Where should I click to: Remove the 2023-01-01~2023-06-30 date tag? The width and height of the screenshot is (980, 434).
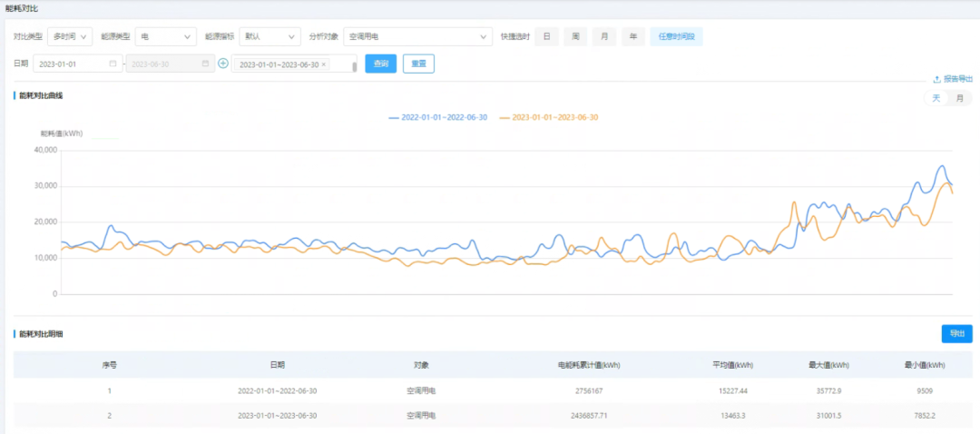[x=324, y=65]
